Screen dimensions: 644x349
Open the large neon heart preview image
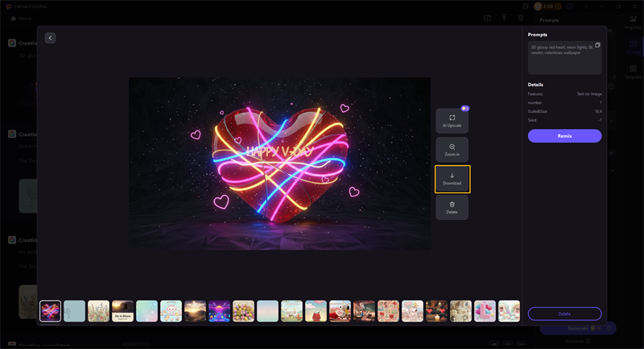[279, 163]
